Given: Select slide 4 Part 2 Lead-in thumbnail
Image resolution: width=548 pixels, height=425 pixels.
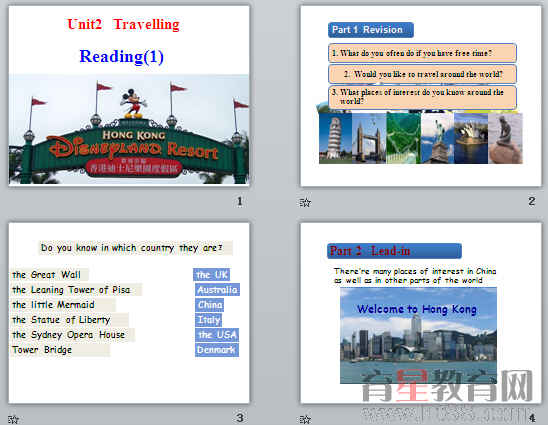Looking at the screenshot, I should coord(421,313).
